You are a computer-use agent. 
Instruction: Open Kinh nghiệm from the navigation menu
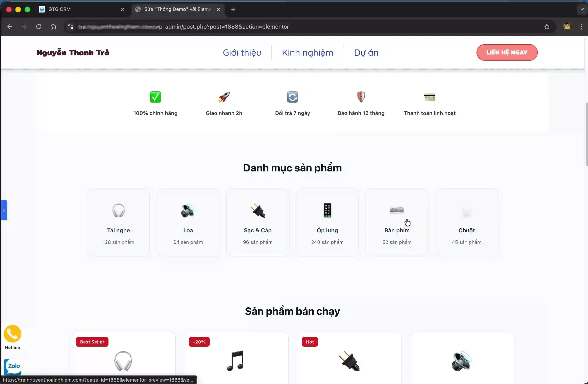tap(307, 52)
